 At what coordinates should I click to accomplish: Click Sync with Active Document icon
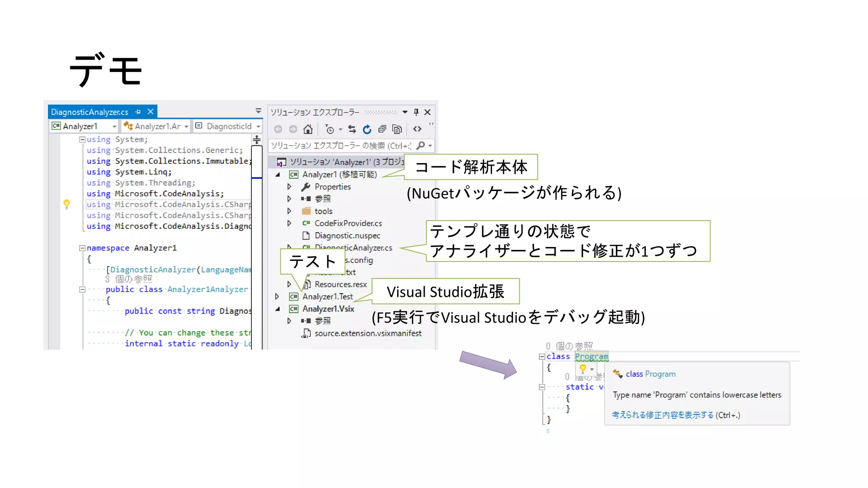(x=352, y=129)
